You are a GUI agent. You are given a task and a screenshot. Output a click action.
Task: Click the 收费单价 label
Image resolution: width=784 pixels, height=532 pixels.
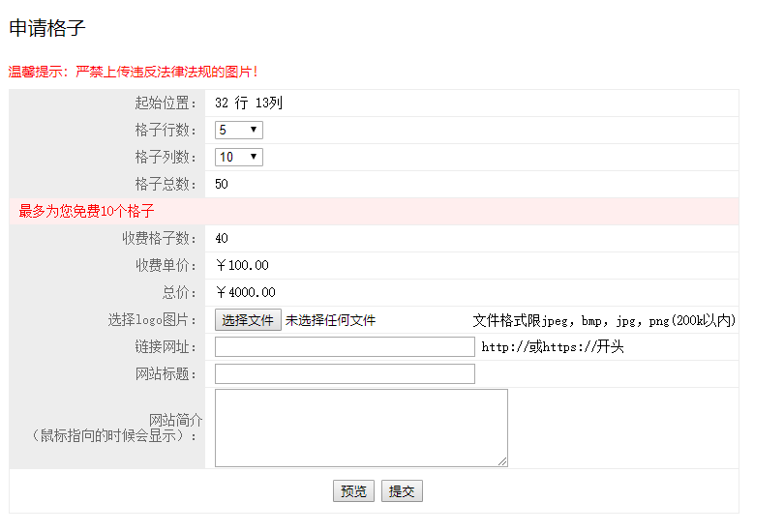[166, 265]
